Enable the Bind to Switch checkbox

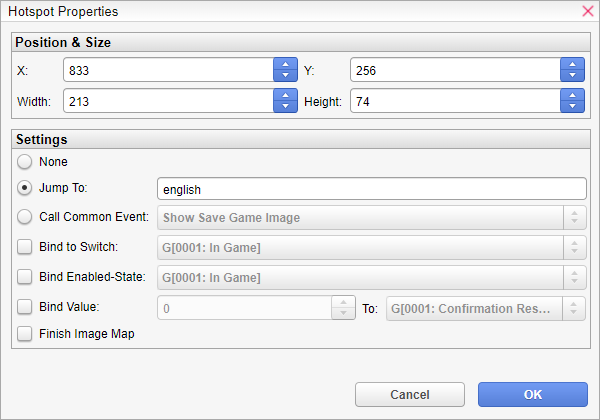pyautogui.click(x=25, y=246)
